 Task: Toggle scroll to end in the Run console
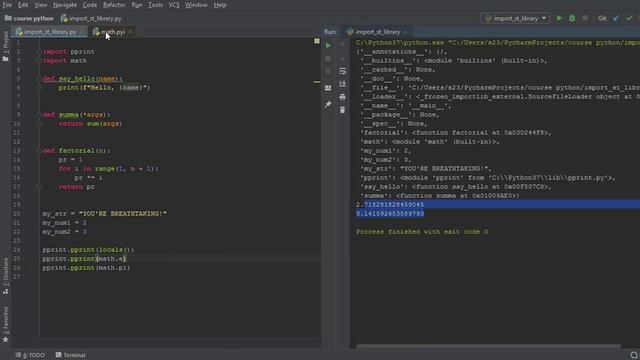342,84
